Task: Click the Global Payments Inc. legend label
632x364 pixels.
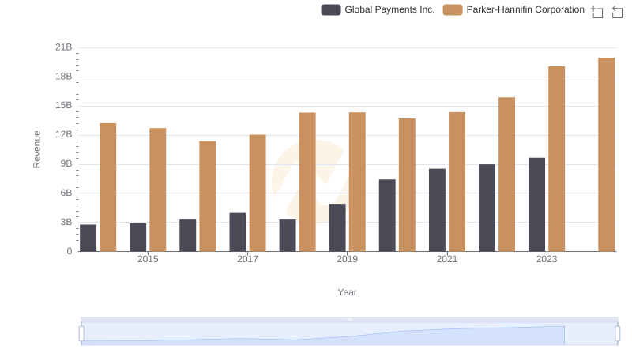Action: click(x=389, y=9)
